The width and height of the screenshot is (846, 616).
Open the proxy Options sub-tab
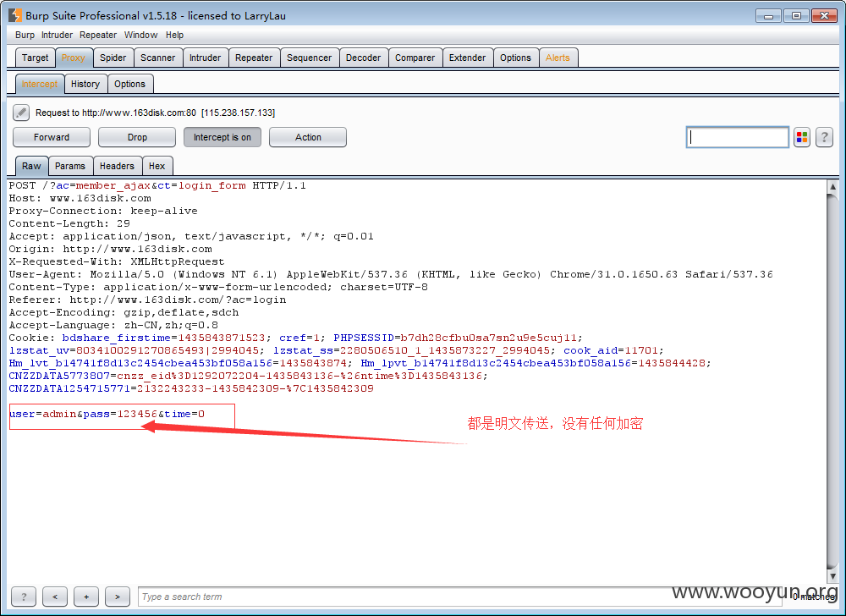point(129,84)
